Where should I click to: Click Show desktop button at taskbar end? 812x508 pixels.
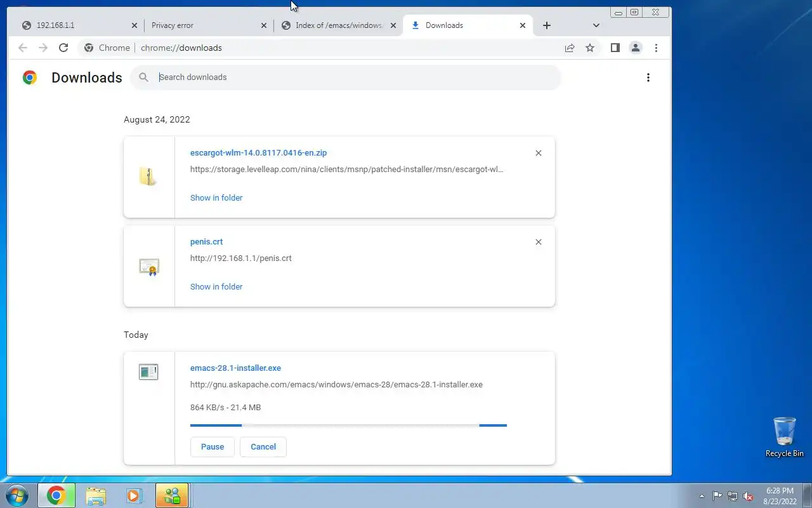(807, 495)
